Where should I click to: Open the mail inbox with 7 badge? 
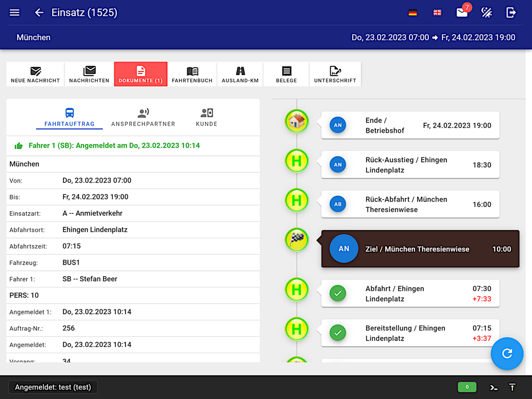(x=463, y=12)
